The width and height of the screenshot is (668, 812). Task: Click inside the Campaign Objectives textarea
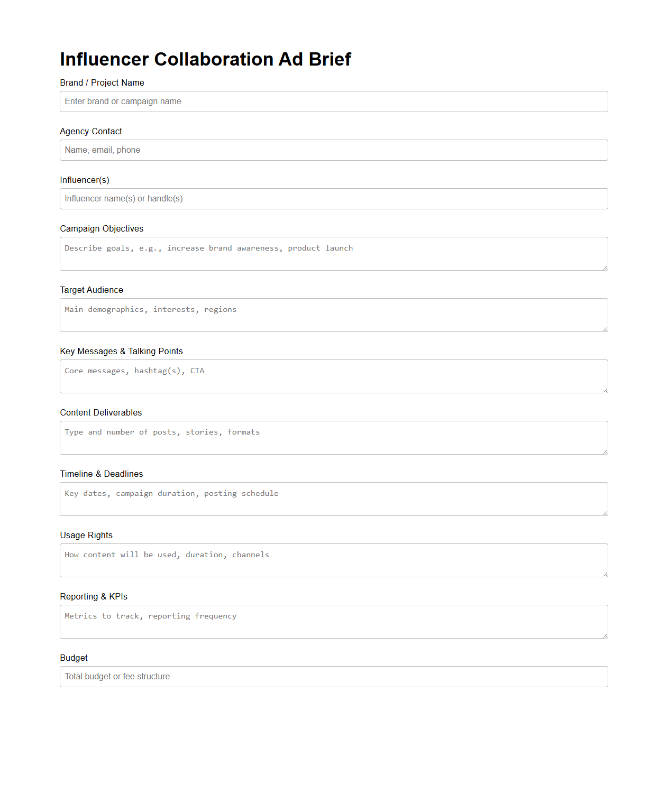tap(333, 253)
